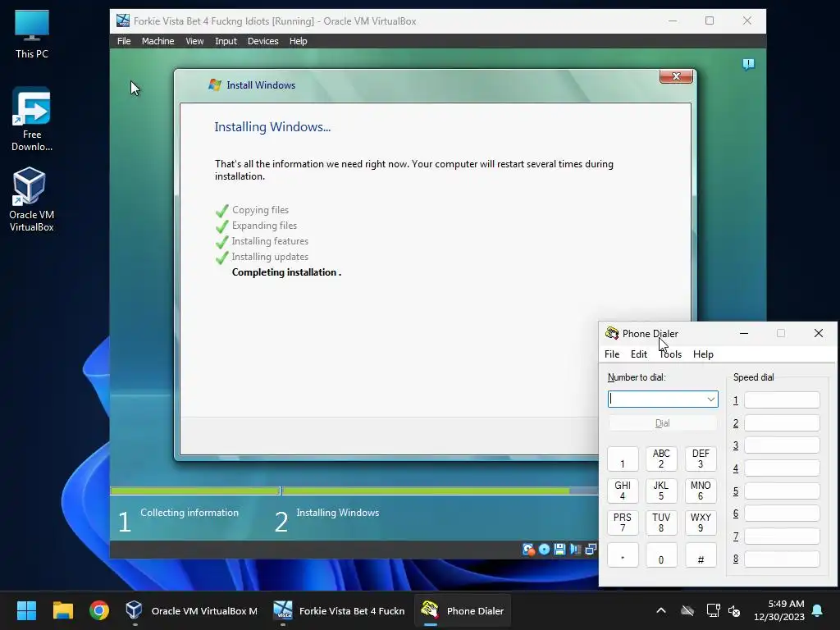Open the Phone Dialer Tools menu

pos(670,354)
